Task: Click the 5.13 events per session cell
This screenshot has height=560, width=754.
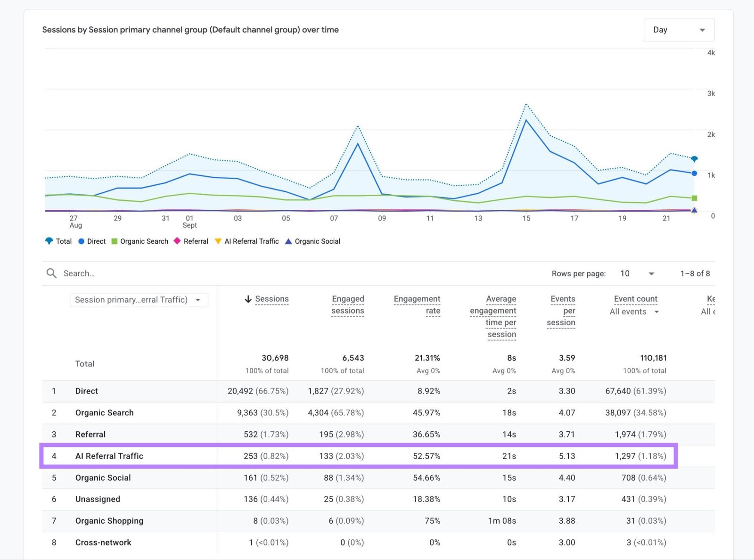Action: (x=567, y=456)
